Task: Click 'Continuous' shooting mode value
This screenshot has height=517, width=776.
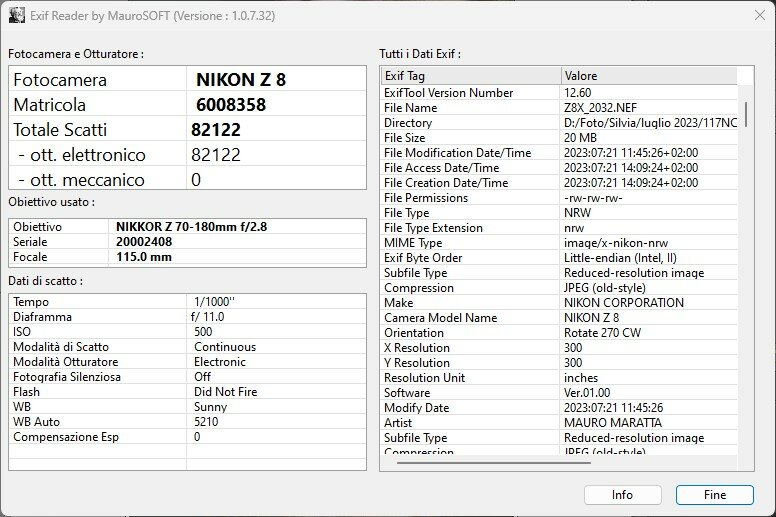Action: pos(225,347)
